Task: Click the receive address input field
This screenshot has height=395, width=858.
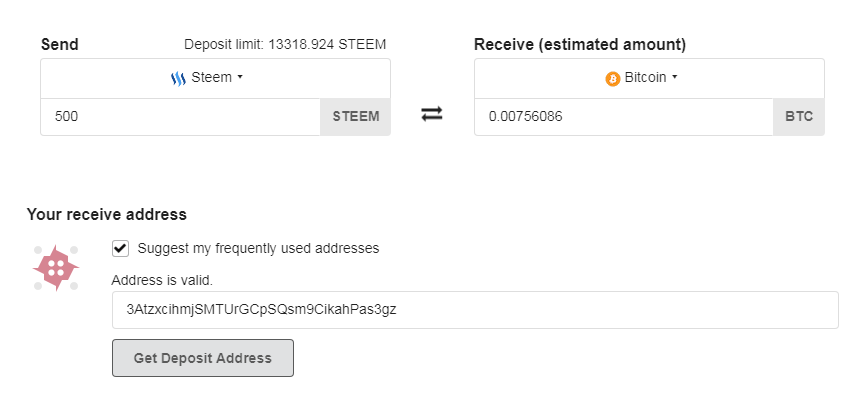Action: 475,310
